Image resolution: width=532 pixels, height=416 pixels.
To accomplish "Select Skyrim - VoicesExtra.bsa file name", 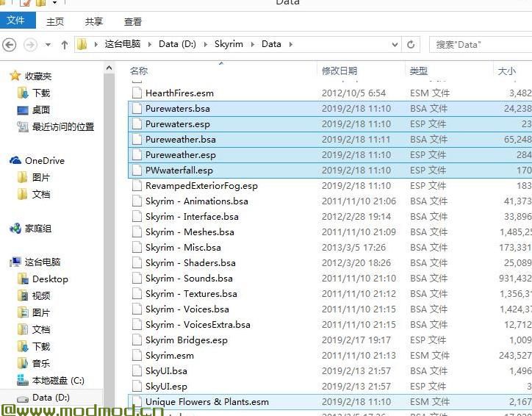I will 198,325.
